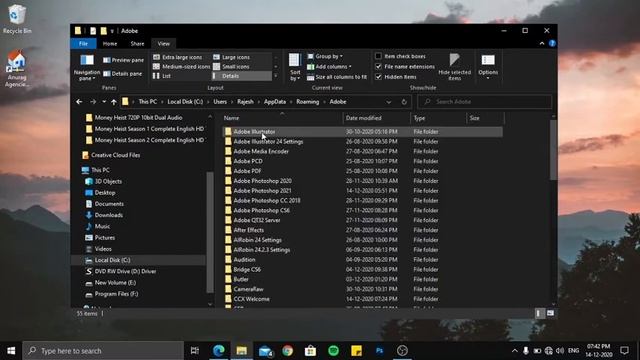Open address bar history dropdown
The height and width of the screenshot is (360, 640).
point(389,102)
